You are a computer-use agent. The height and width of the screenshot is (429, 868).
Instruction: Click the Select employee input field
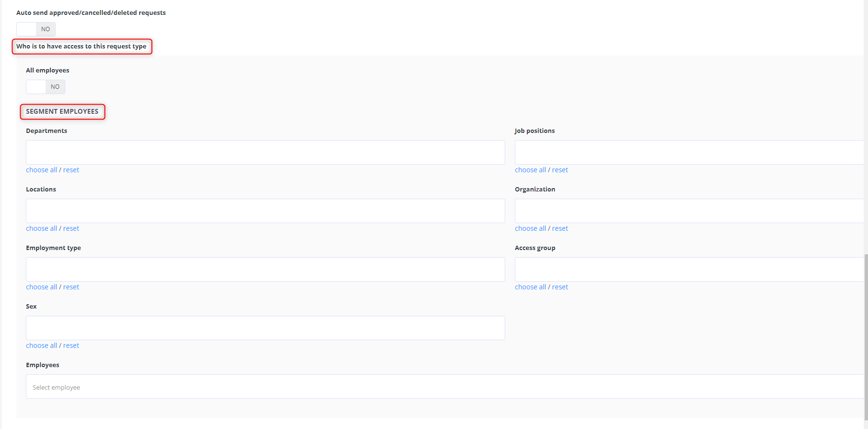(445, 386)
